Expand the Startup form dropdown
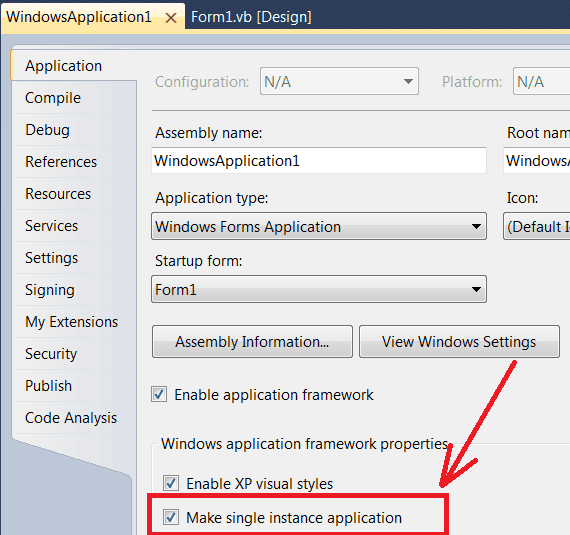Image resolution: width=570 pixels, height=535 pixels. [319, 289]
